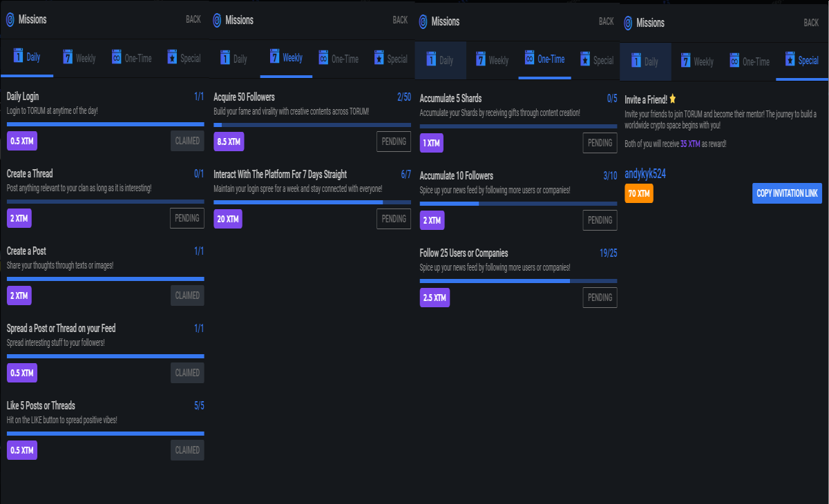The image size is (829, 504).
Task: Select the active Special tab in the Special panel
Action: 801,61
